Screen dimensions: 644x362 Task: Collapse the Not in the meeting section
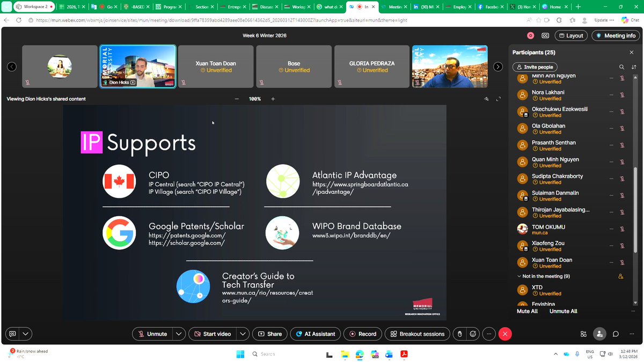(x=519, y=276)
